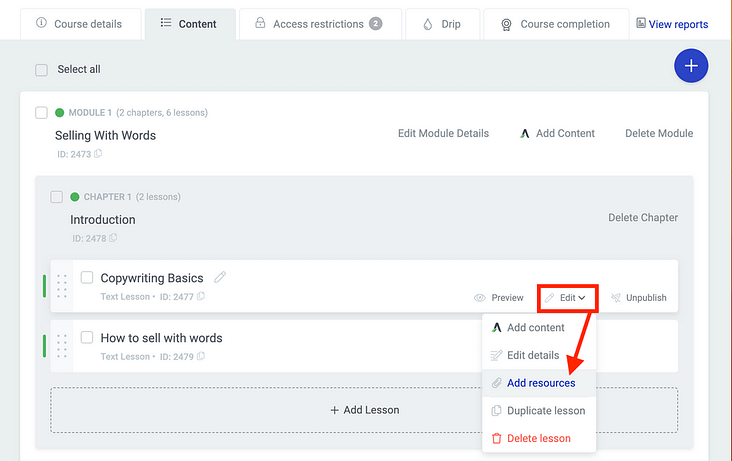Grab drag handle of How to sell lesson
Image resolution: width=732 pixels, height=461 pixels.
point(62,346)
